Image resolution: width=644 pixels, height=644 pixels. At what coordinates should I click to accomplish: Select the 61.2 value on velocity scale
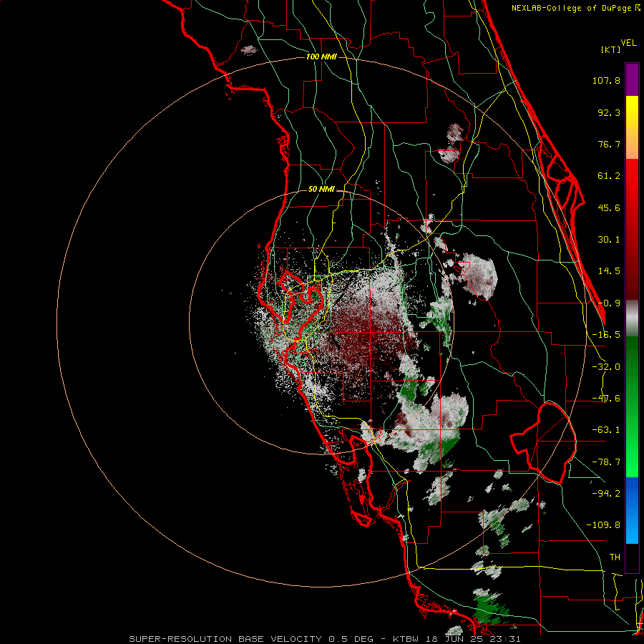pyautogui.click(x=609, y=176)
